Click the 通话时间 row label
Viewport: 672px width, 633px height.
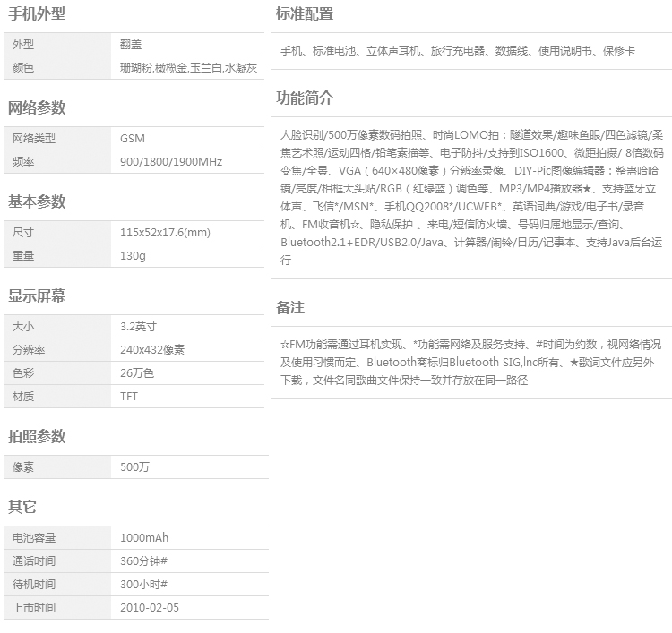(x=34, y=561)
